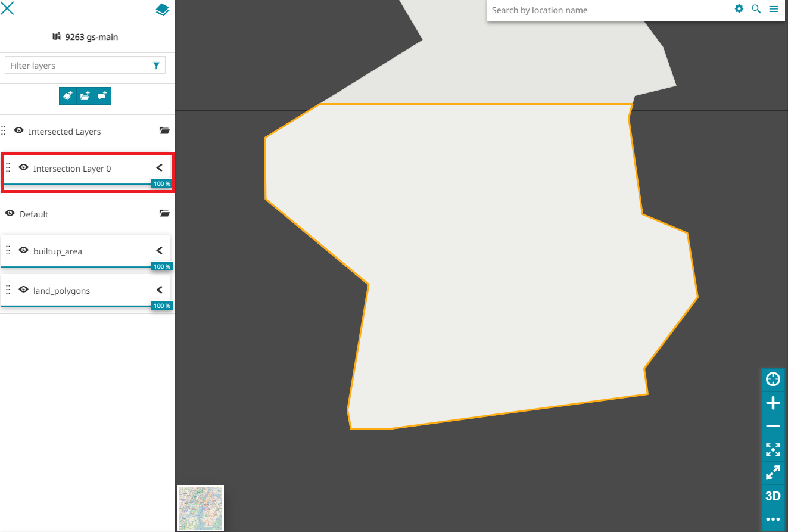
Task: Click the zoom to max extent icon
Action: (x=773, y=450)
